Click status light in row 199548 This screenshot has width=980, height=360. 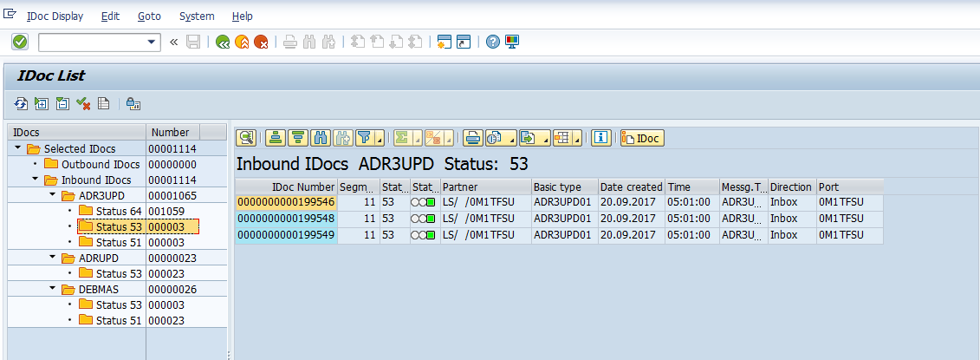click(x=423, y=219)
